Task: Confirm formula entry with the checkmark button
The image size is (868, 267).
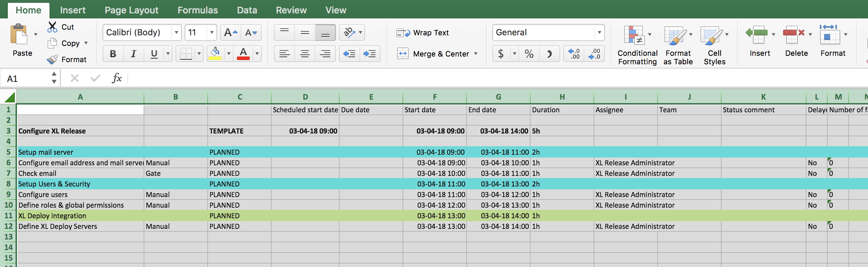Action: [95, 78]
